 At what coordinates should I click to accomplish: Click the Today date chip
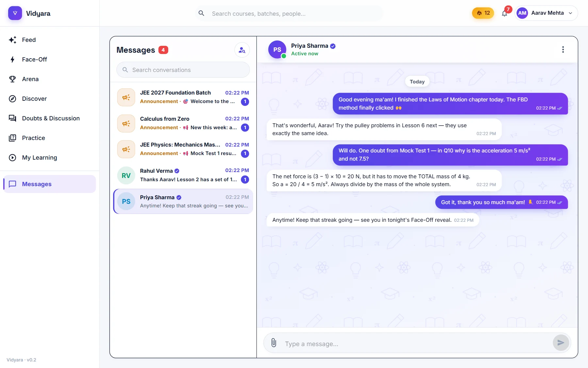417,82
